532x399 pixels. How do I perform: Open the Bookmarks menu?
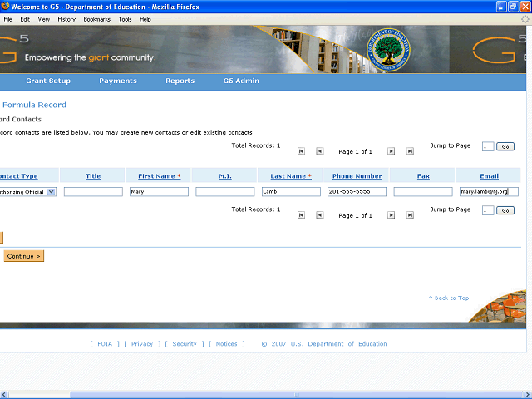click(97, 19)
